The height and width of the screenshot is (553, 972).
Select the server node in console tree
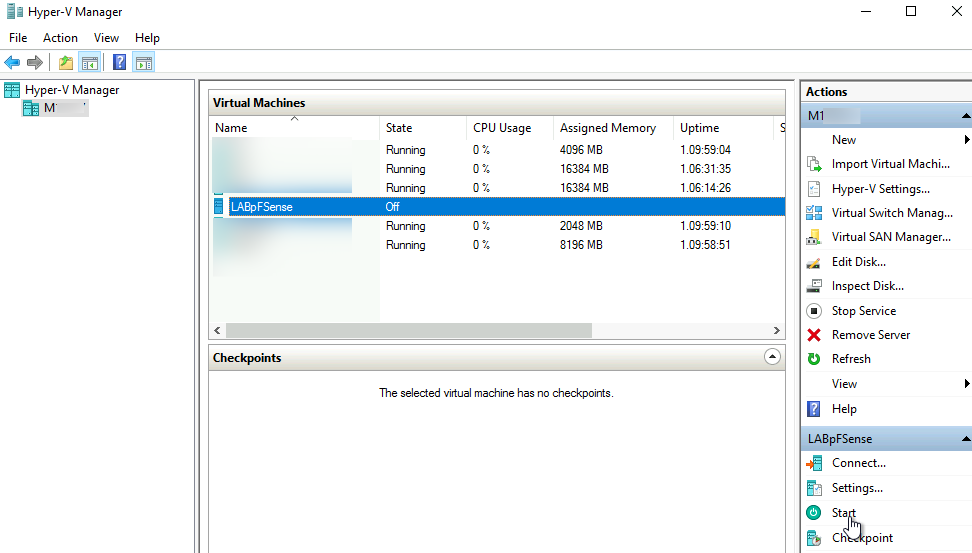[55, 108]
